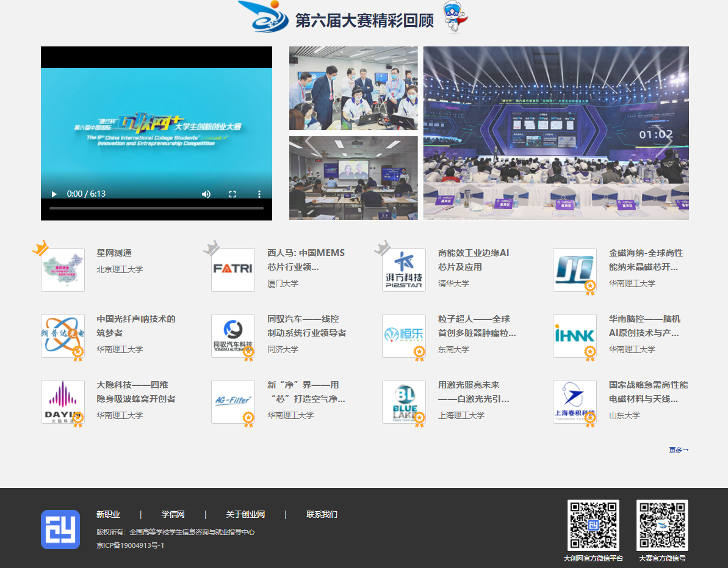Click the video progress seek bar
This screenshot has width=728, height=568.
156,208
